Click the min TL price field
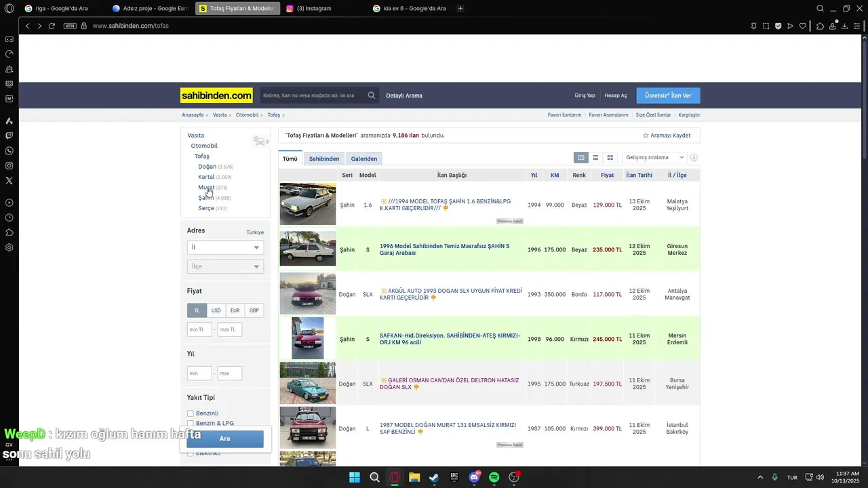 coord(199,329)
